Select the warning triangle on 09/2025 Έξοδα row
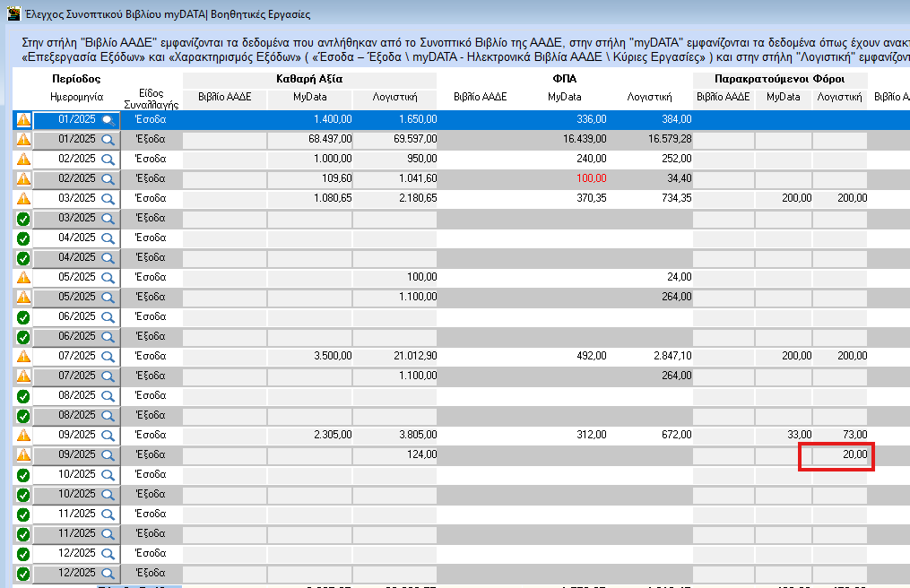This screenshot has height=588, width=910. 23,454
